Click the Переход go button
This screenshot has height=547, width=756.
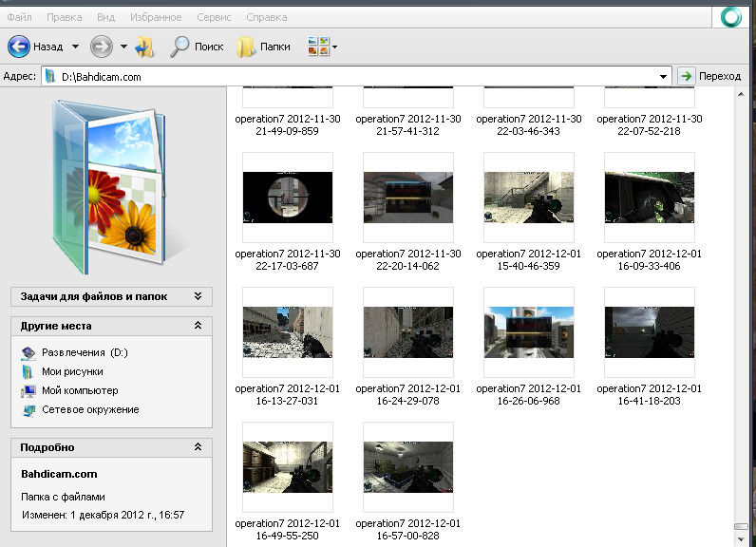709,76
